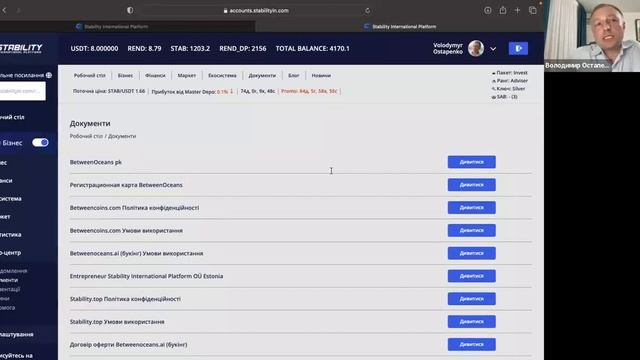View Entrepreneur Stability International Platform OÜ Estonia
Viewport: 640px width, 360px height.
coord(471,276)
